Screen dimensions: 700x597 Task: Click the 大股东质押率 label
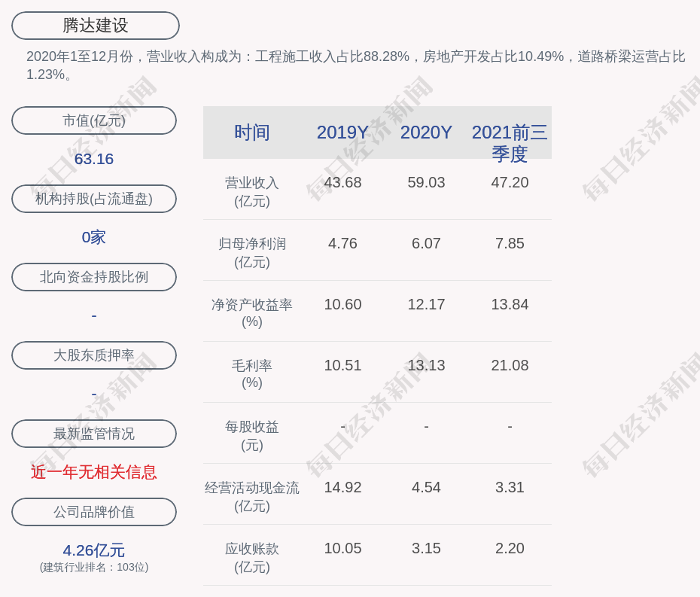pyautogui.click(x=94, y=355)
